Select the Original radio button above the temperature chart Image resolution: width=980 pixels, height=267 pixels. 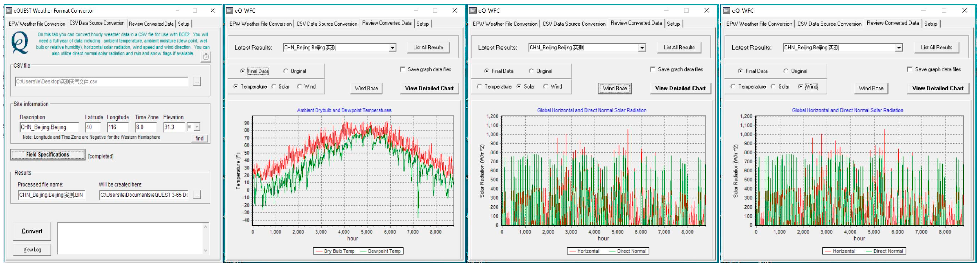286,71
